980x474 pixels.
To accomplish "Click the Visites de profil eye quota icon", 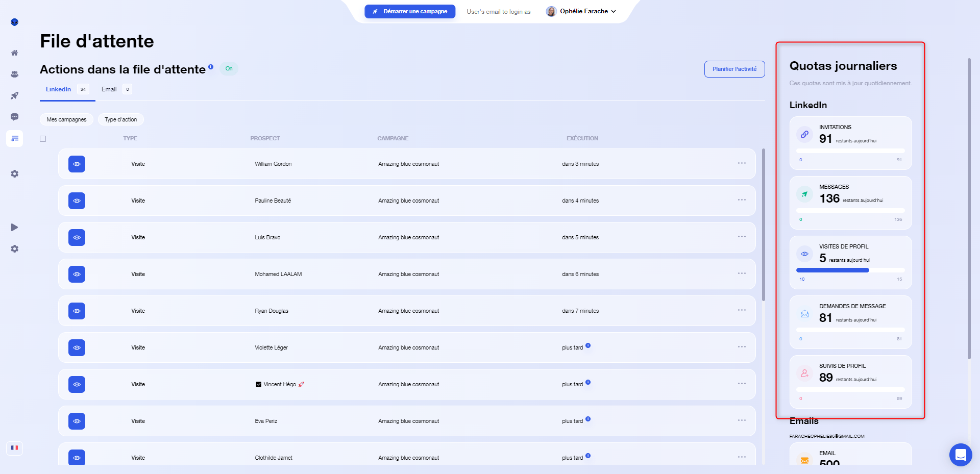I will (x=804, y=254).
